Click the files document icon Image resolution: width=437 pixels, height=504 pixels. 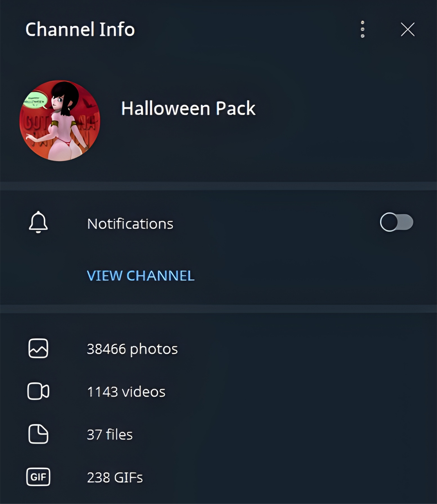tap(38, 434)
